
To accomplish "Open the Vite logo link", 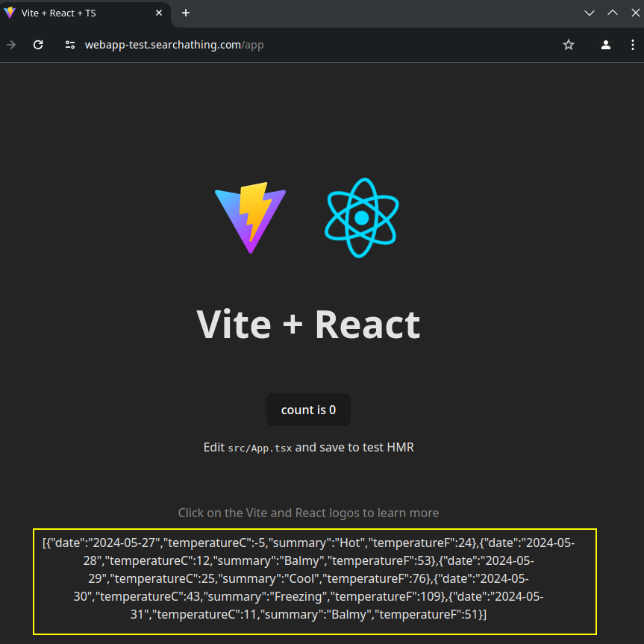I will click(x=250, y=218).
